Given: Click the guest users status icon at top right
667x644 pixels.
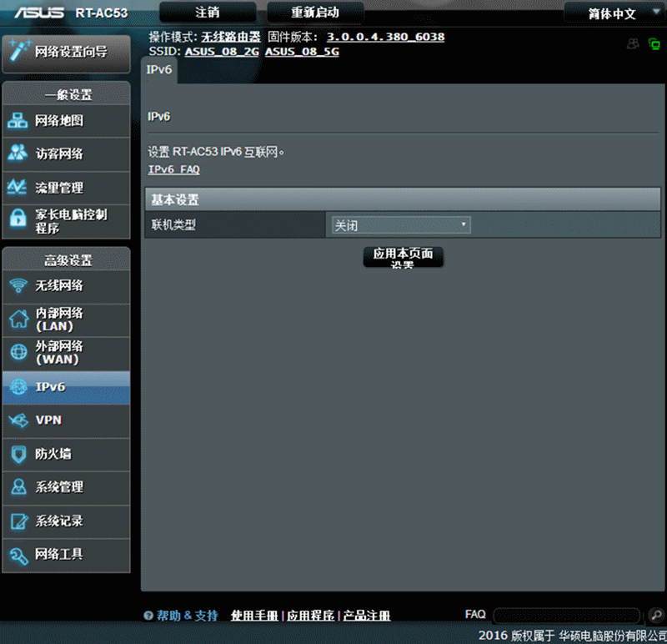Looking at the screenshot, I should (633, 43).
